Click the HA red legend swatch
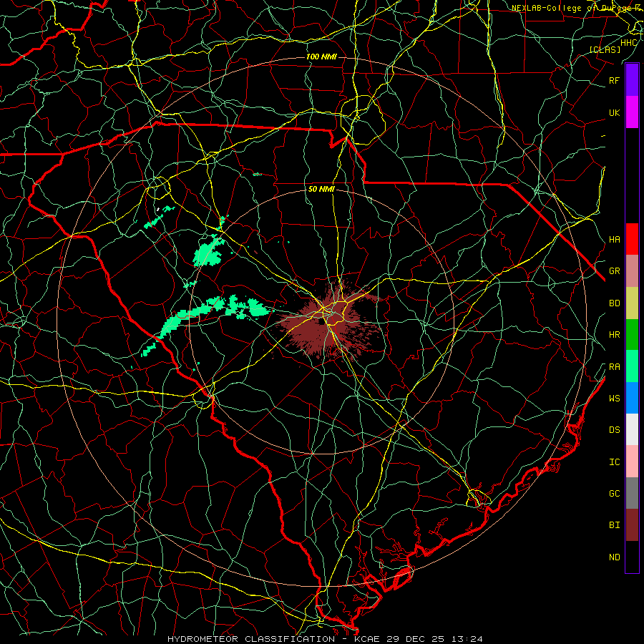644x644 pixels. [x=632, y=239]
